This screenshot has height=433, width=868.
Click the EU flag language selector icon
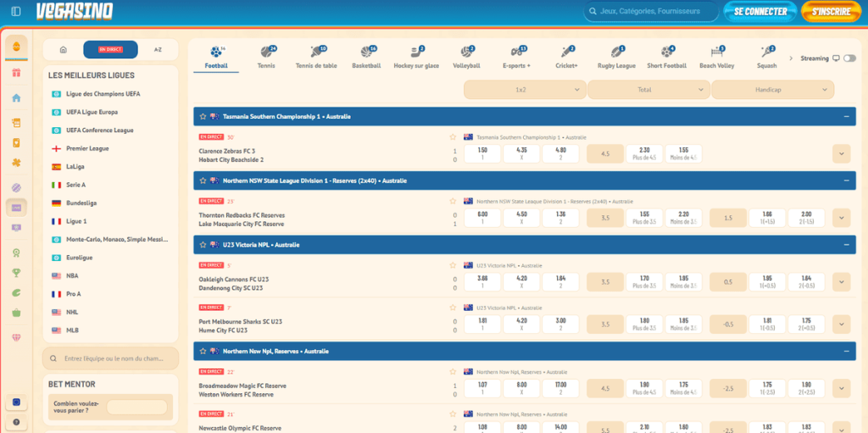click(16, 402)
